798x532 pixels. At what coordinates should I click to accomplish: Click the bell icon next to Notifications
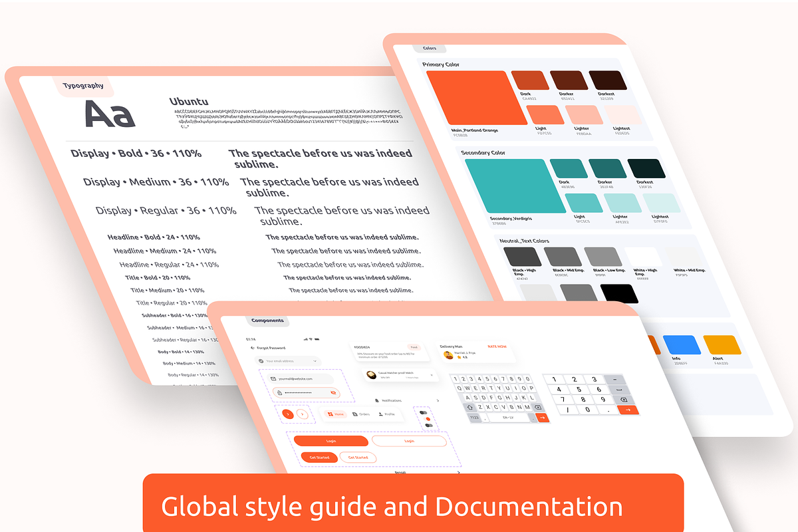(377, 400)
